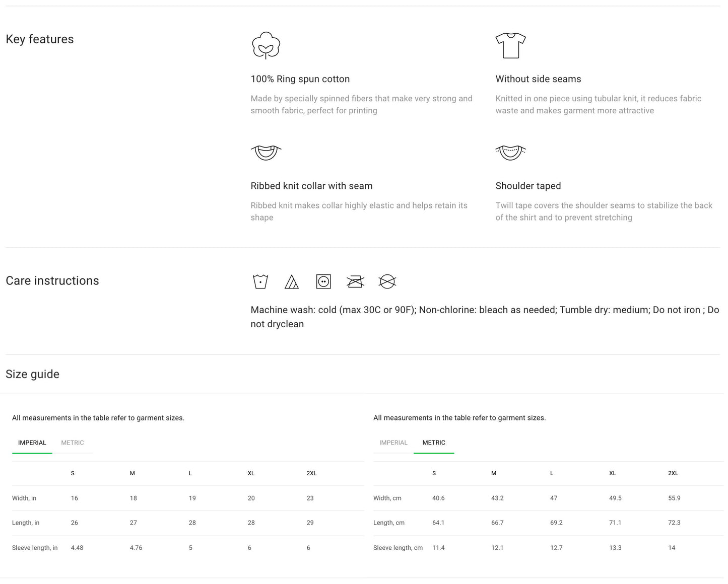Screen dimensions: 728x584
Task: Select Imperial tab in left size table
Action: click(x=32, y=443)
